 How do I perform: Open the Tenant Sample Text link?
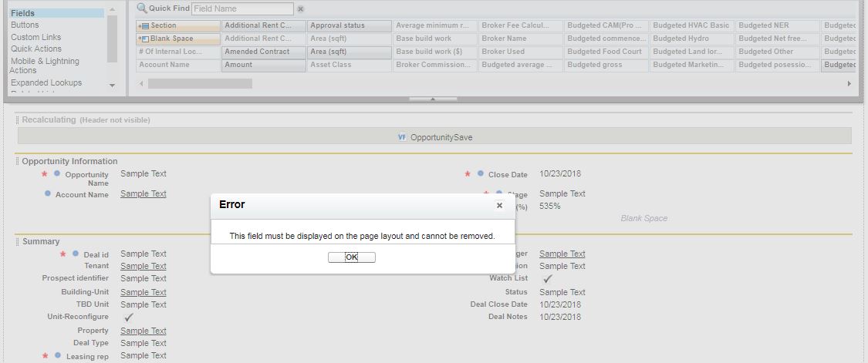coord(144,266)
